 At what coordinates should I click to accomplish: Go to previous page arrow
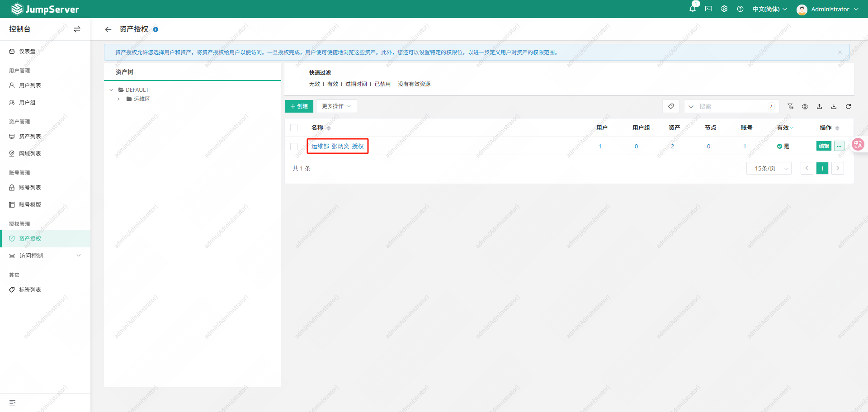pos(807,168)
